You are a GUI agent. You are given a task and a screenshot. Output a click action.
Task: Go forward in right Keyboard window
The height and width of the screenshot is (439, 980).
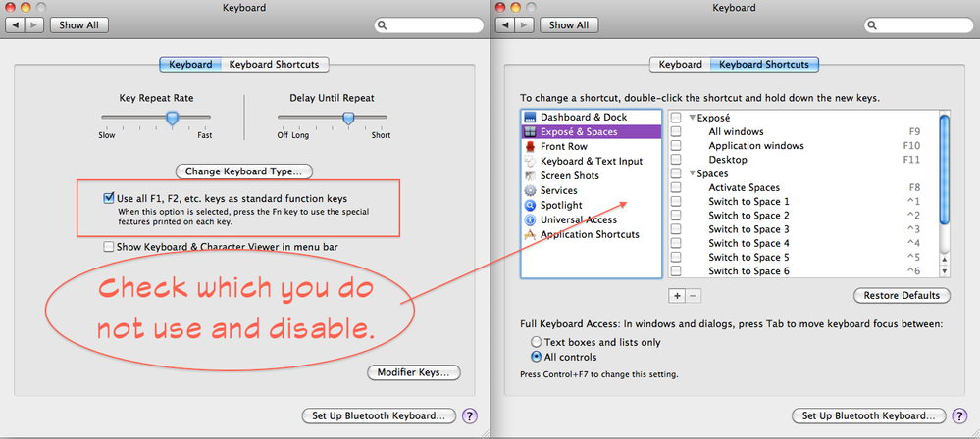click(524, 25)
